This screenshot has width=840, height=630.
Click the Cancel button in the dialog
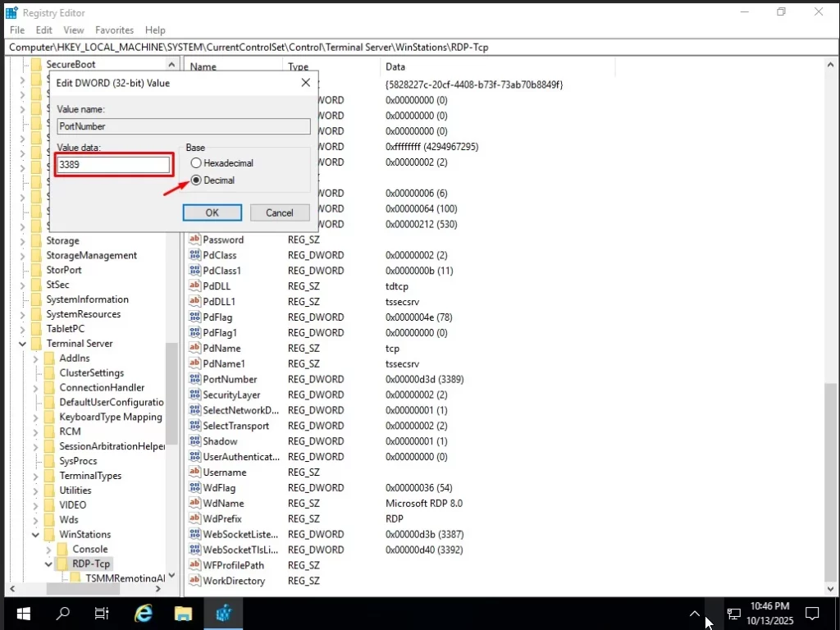pyautogui.click(x=279, y=212)
